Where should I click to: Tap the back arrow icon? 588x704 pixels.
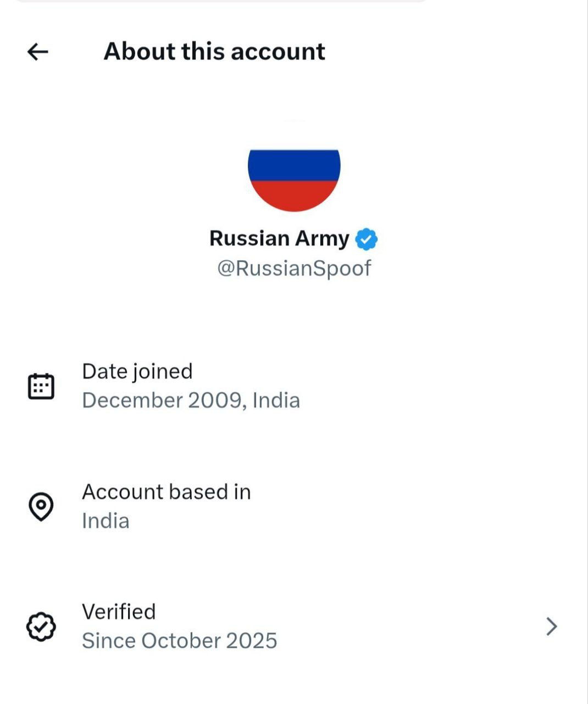[x=38, y=52]
